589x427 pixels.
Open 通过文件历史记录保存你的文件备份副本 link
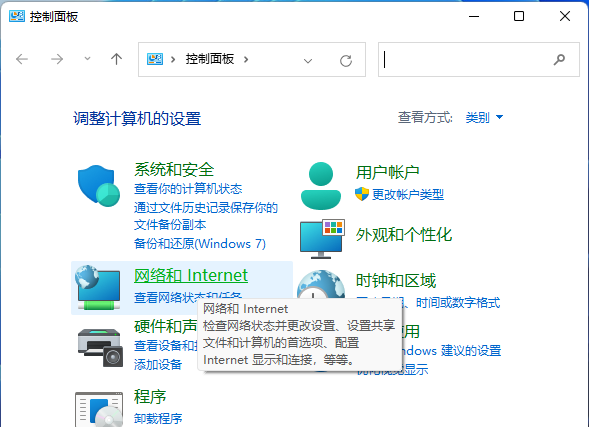coord(205,216)
